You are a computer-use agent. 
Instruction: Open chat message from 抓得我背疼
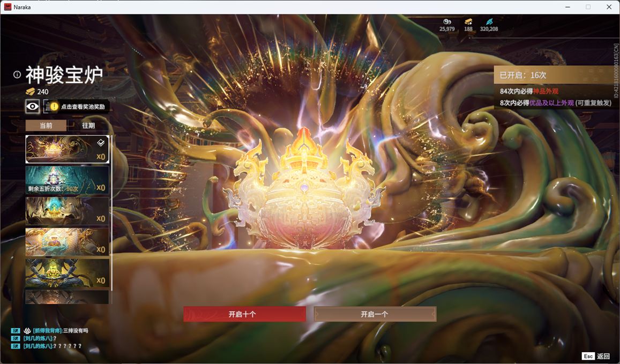pyautogui.click(x=61, y=331)
